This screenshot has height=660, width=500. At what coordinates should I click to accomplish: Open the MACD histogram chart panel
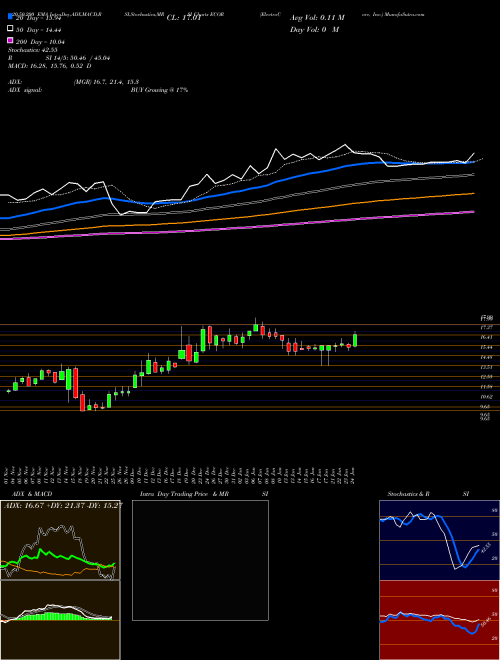click(60, 620)
